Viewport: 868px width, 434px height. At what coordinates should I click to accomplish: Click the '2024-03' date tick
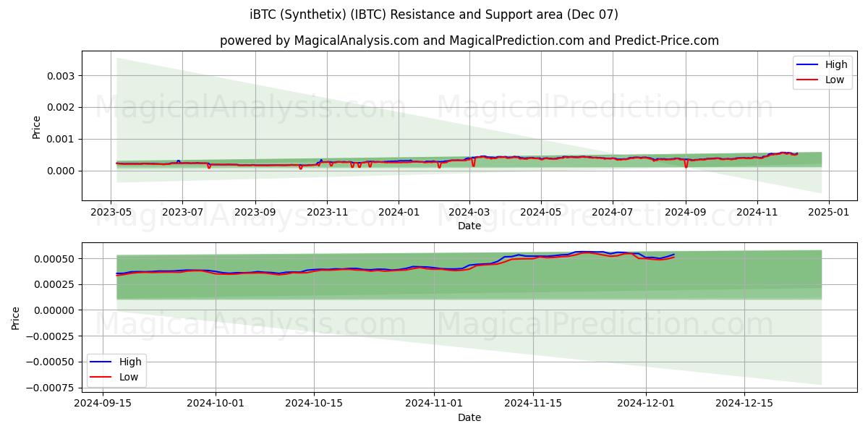[x=469, y=213]
